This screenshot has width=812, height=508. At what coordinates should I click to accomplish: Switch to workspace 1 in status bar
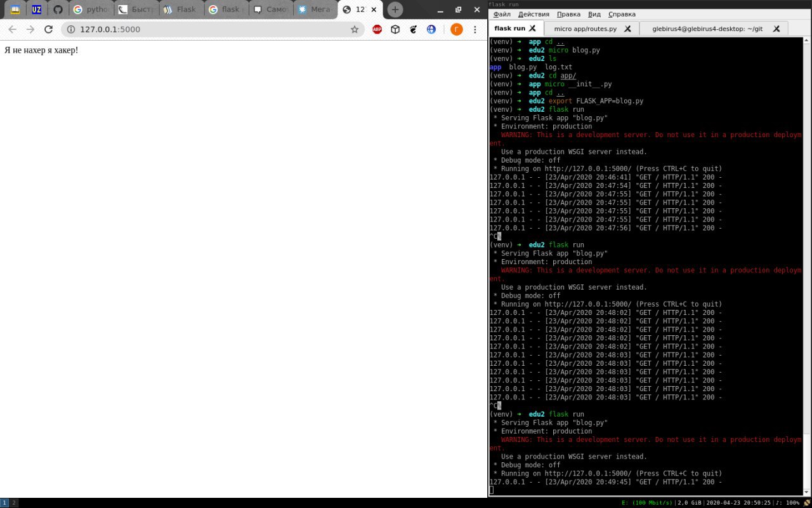tap(4, 502)
